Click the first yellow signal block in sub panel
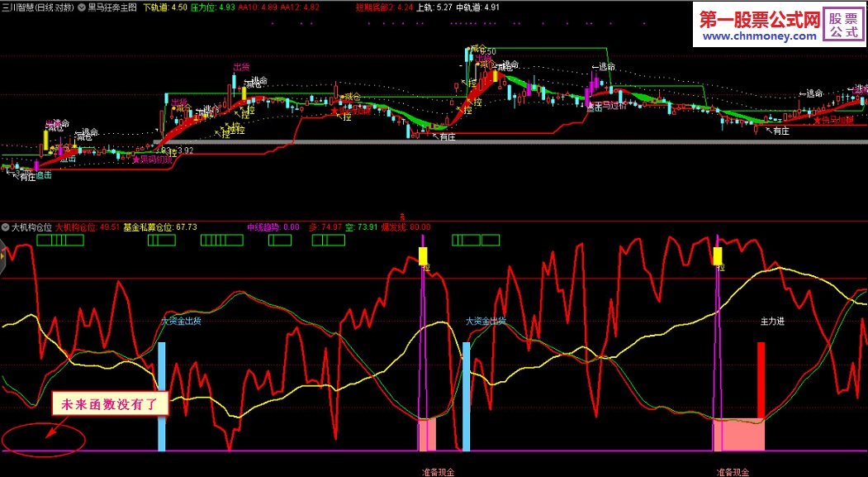868x477 pixels. tap(424, 256)
